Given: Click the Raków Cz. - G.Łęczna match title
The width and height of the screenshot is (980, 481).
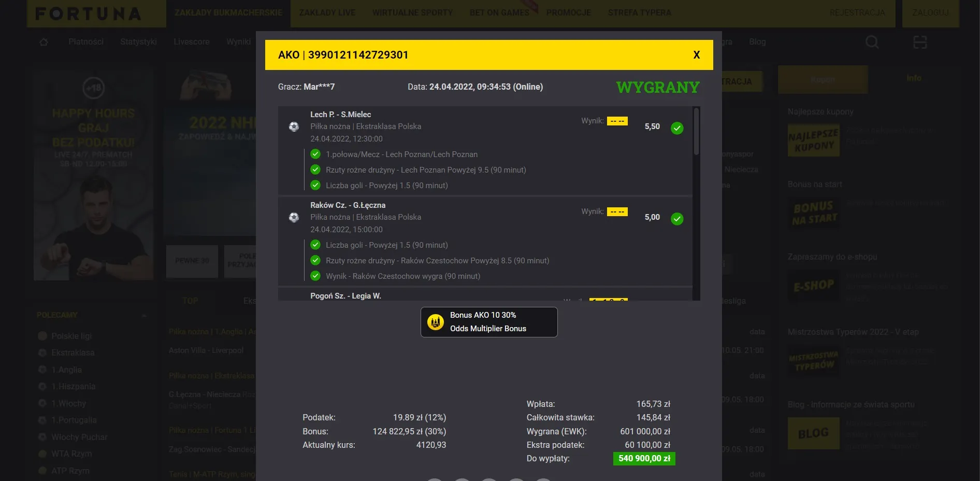Looking at the screenshot, I should point(348,205).
